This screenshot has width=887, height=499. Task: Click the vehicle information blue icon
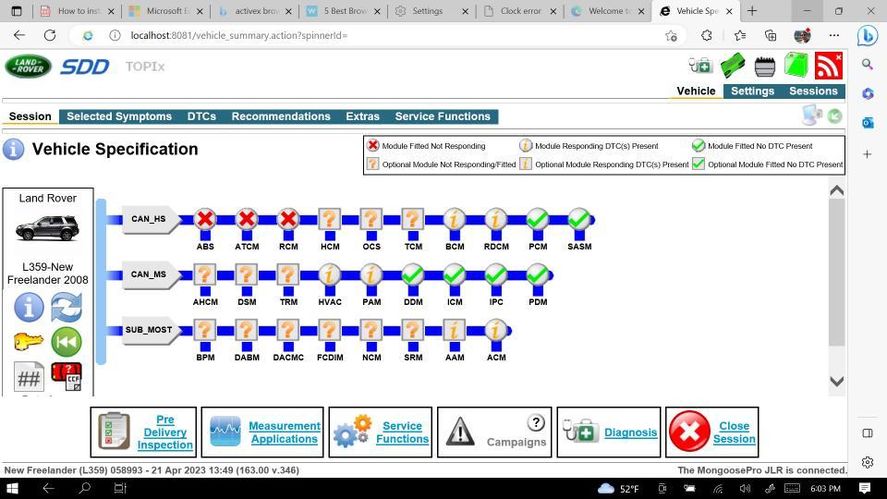29,307
